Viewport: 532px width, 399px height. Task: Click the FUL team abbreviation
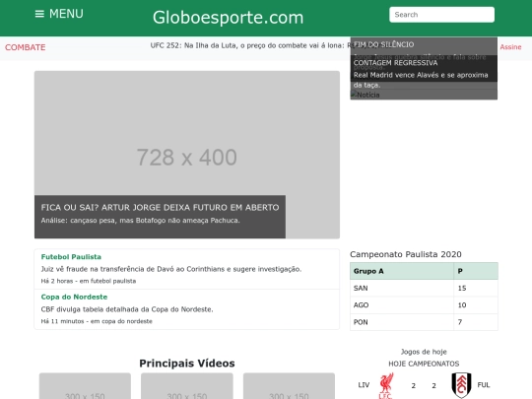click(484, 385)
